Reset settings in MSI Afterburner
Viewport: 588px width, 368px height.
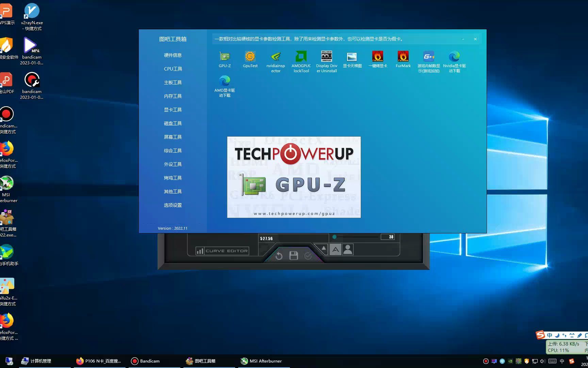[x=279, y=256]
